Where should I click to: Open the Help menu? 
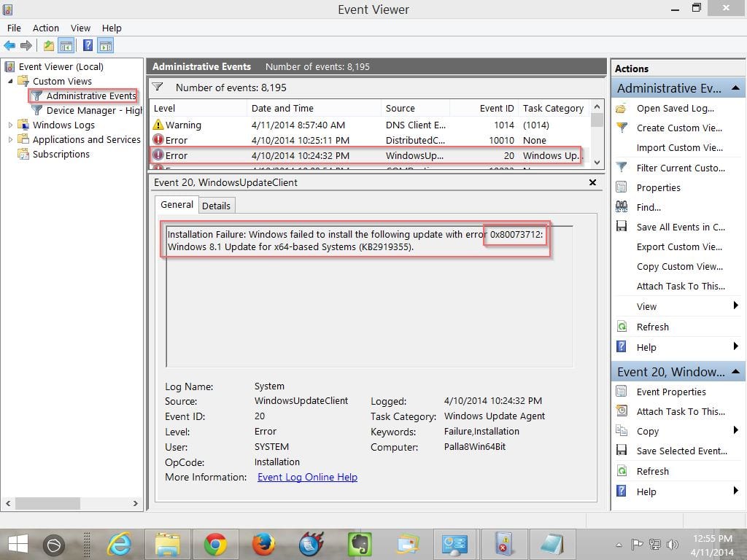112,28
